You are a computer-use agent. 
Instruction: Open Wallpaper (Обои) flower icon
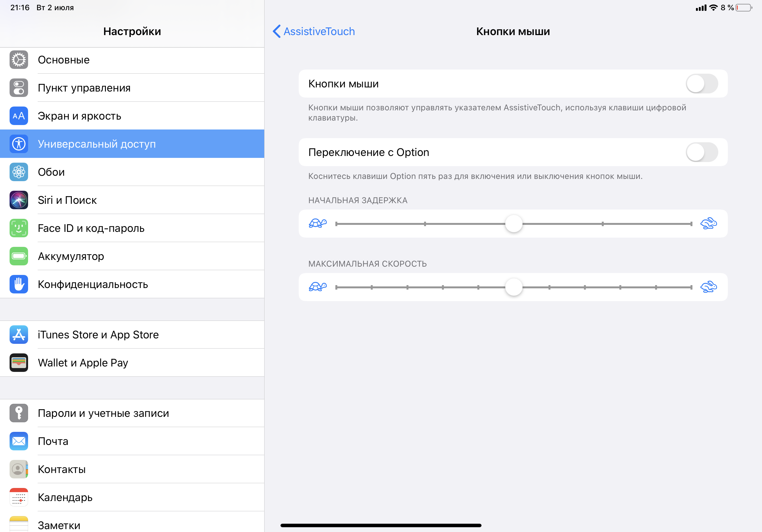click(x=19, y=172)
